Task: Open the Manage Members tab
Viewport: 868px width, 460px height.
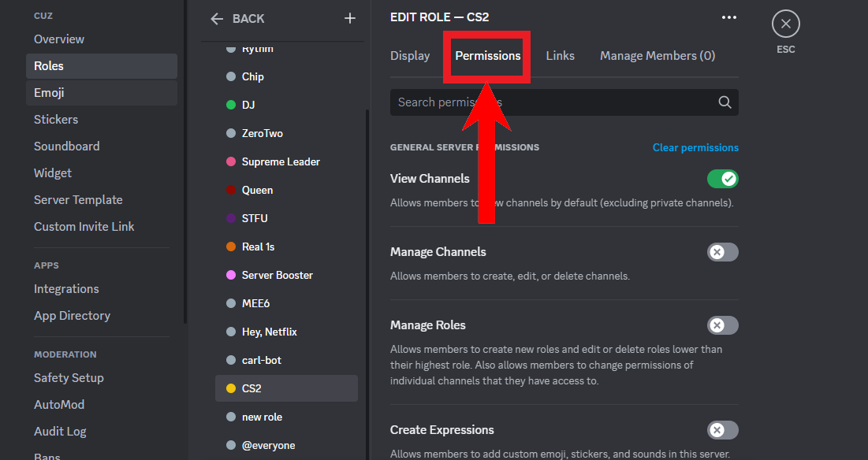Action: (657, 56)
